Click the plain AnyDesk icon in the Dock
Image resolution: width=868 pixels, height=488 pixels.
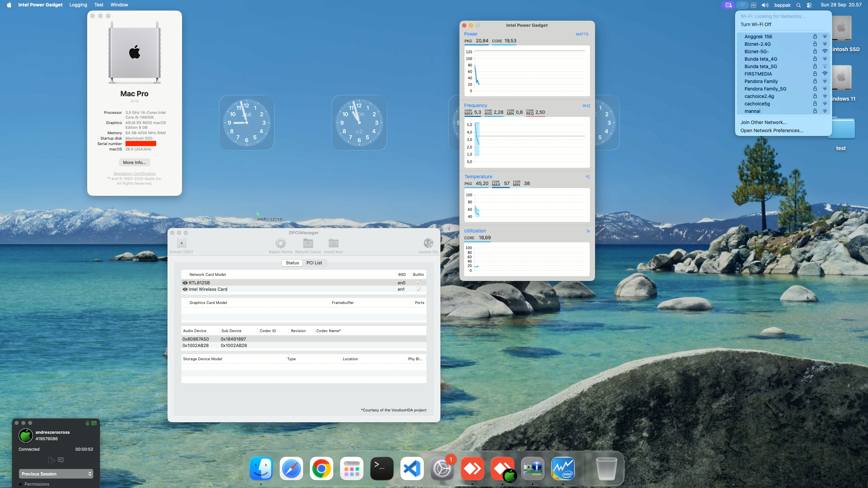pos(472,469)
